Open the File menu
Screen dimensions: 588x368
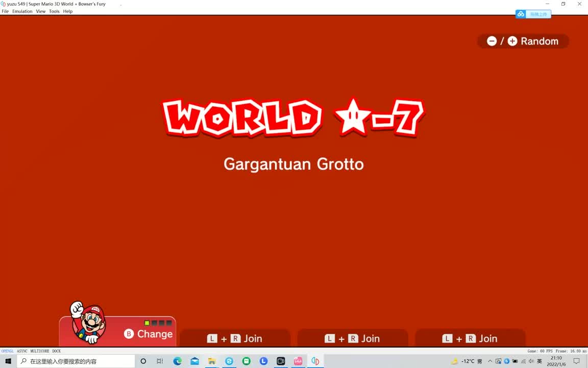[x=5, y=11]
